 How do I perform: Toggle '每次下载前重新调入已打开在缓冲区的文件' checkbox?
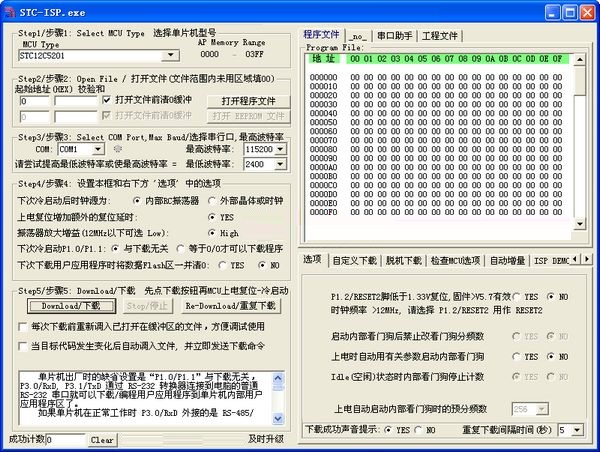click(23, 327)
